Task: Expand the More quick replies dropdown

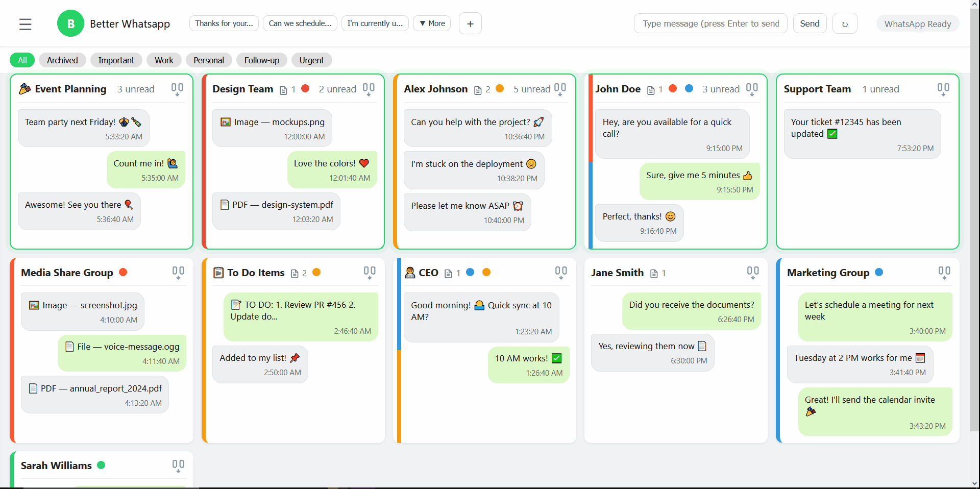Action: click(x=432, y=23)
